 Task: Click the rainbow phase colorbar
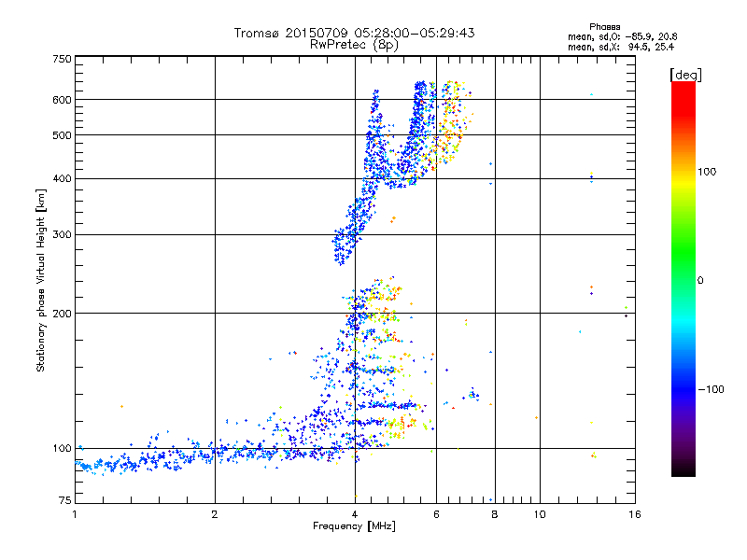tap(684, 279)
